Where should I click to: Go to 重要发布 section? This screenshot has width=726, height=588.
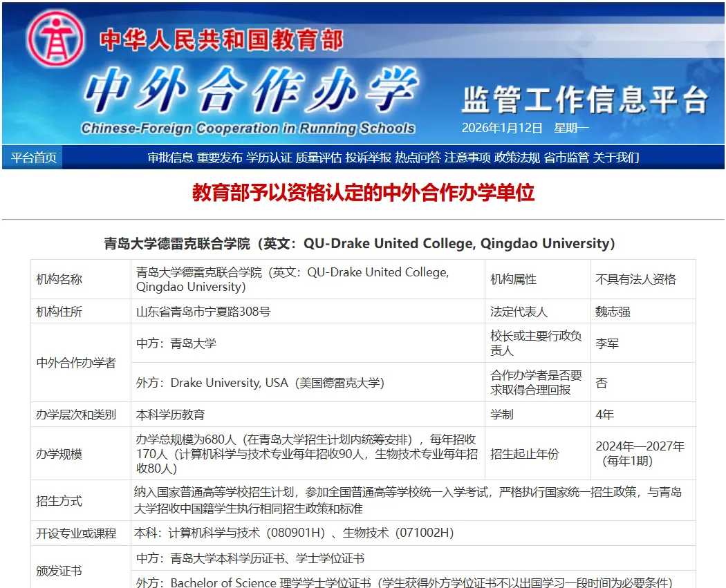pos(220,158)
